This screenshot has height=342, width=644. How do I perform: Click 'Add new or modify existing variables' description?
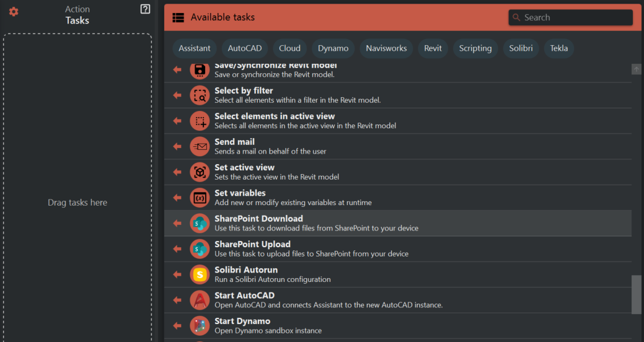pyautogui.click(x=293, y=203)
